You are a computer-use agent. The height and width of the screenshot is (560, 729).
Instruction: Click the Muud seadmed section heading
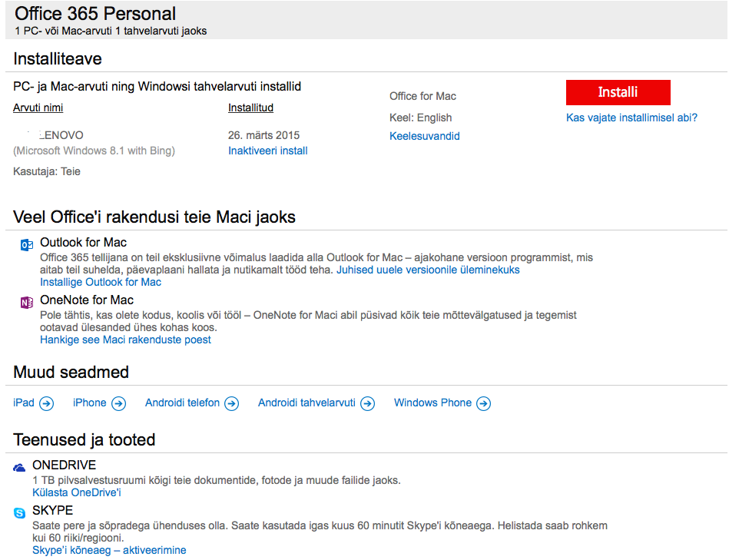[x=71, y=373]
